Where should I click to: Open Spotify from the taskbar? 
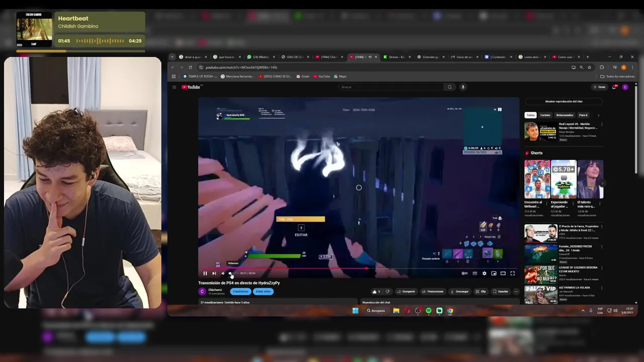click(429, 311)
